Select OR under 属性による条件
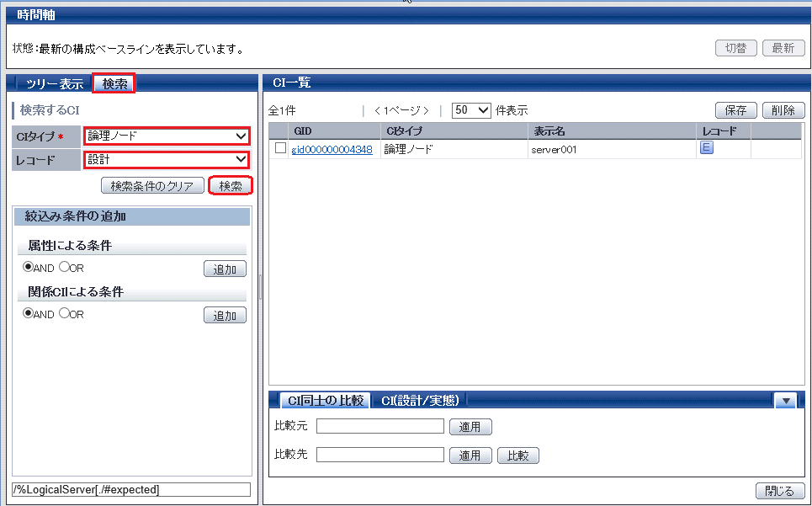This screenshot has width=812, height=506. 64,267
